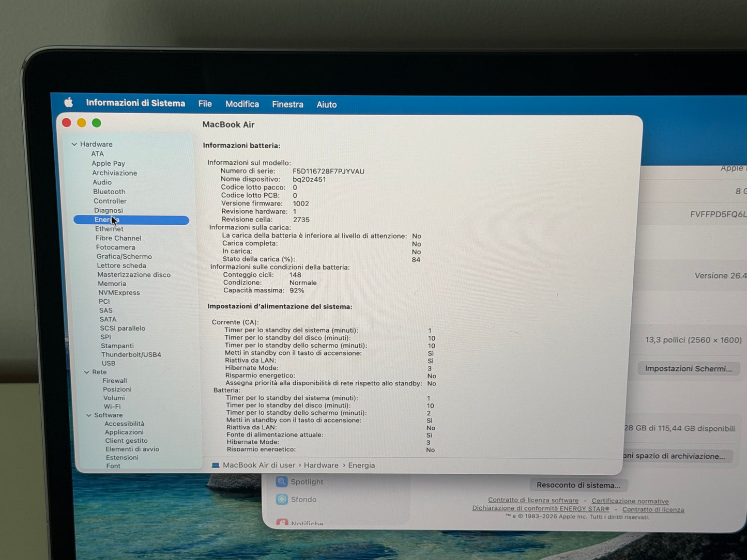Viewport: 747px width, 560px height.
Task: Select Applicazioni under Software
Action: click(x=124, y=432)
